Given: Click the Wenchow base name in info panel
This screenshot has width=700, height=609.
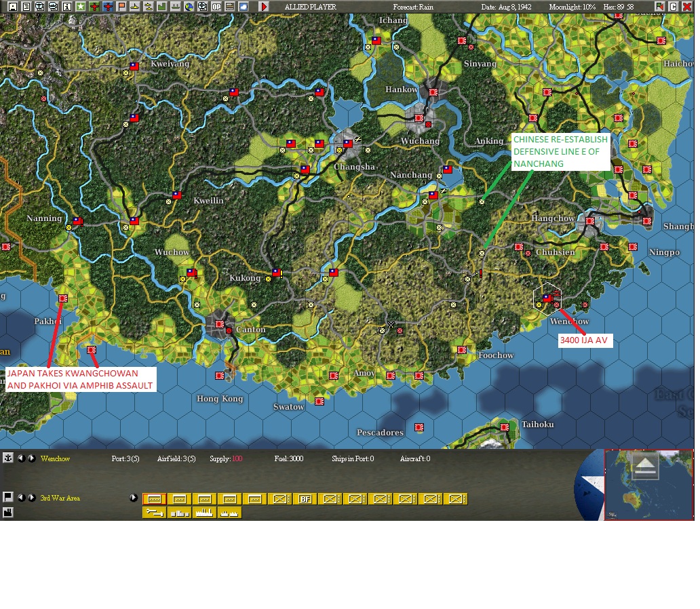Looking at the screenshot, I should (55, 458).
